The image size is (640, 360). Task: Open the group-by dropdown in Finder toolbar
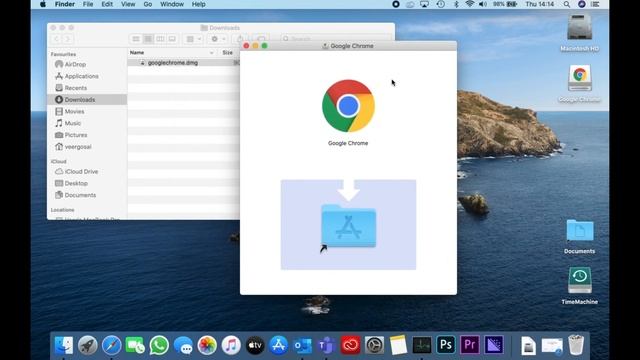pyautogui.click(x=193, y=39)
